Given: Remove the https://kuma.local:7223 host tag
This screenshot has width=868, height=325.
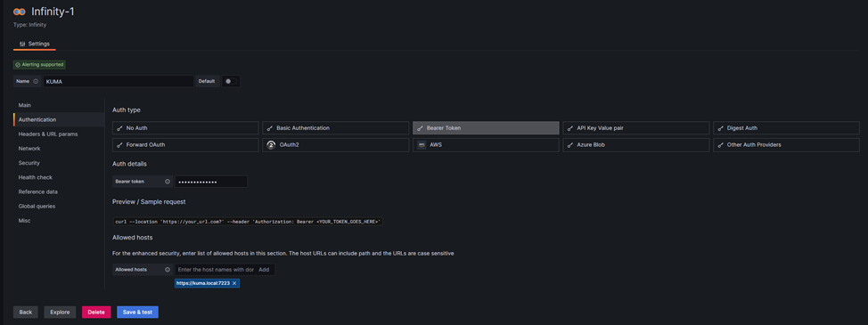Looking at the screenshot, I should click(x=234, y=283).
